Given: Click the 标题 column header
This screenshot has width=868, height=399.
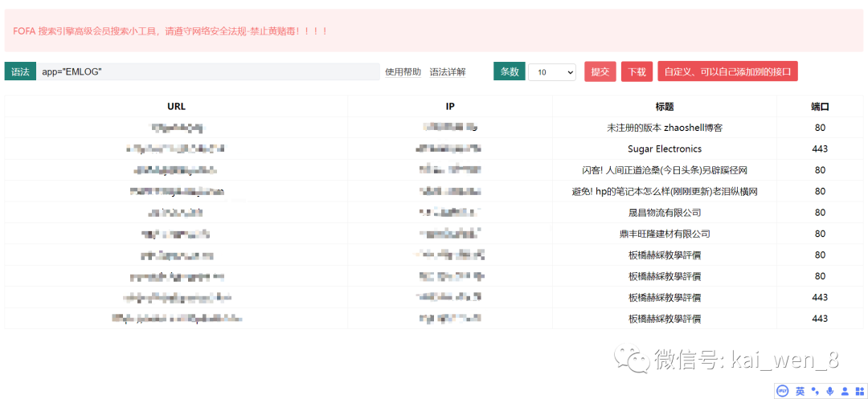Looking at the screenshot, I should pyautogui.click(x=665, y=107).
